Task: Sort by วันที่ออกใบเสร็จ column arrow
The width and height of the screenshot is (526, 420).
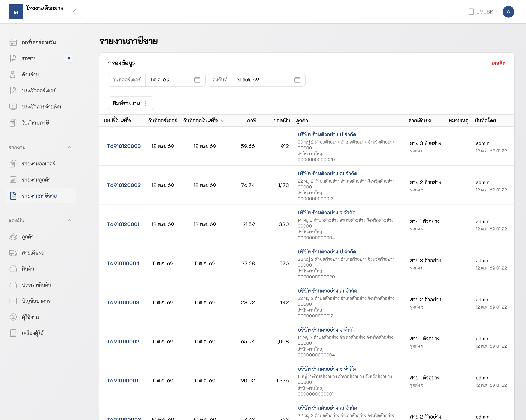Action: click(223, 121)
